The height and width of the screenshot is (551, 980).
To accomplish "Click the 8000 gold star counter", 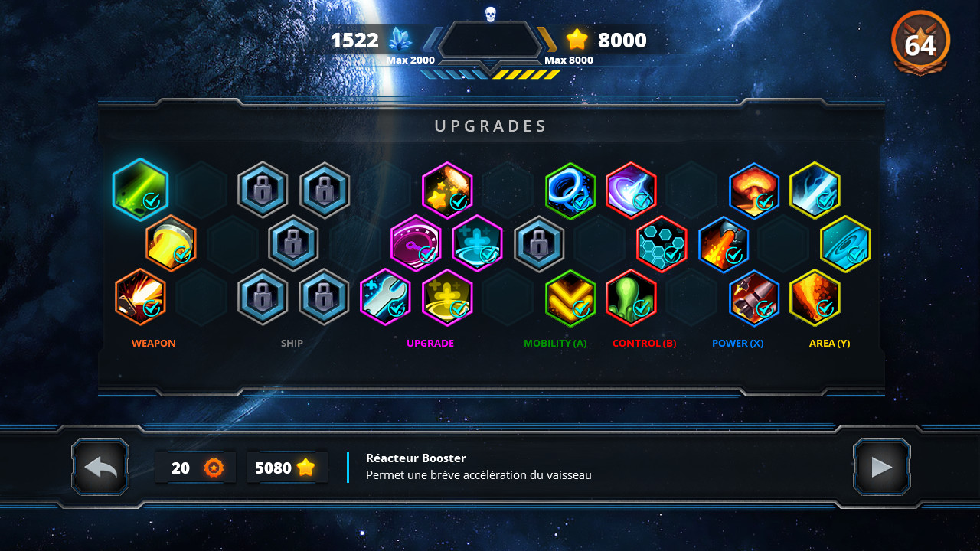I will coord(606,40).
